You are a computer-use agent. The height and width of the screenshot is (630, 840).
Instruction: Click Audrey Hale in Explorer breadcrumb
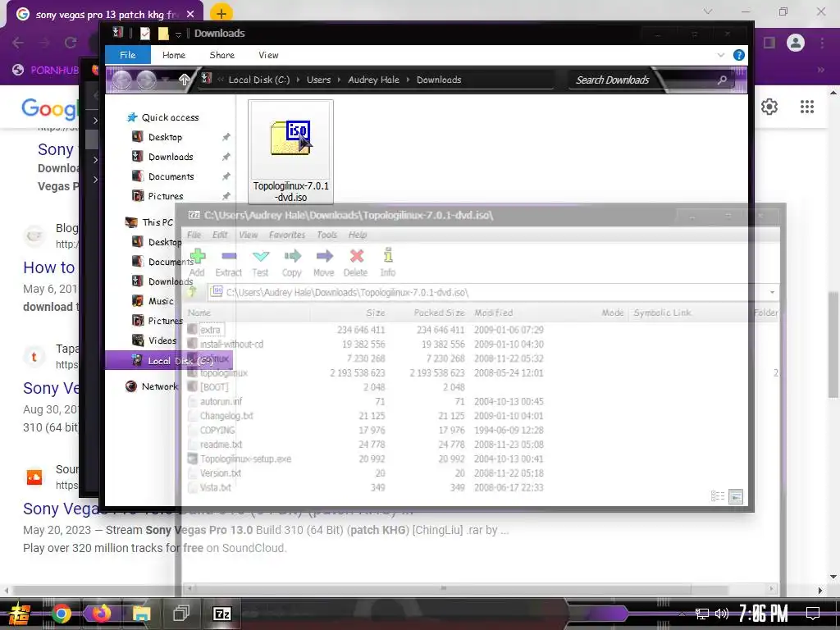pos(373,80)
